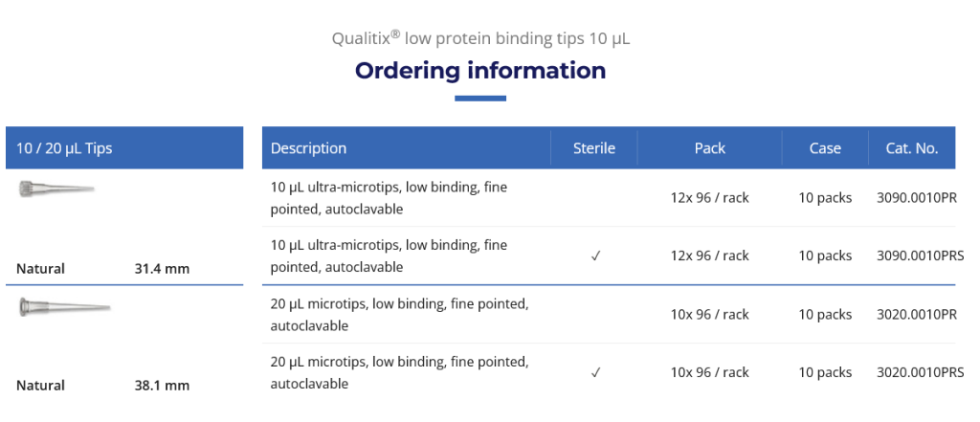Select the Sterile column header
980x422 pixels.
pos(593,148)
